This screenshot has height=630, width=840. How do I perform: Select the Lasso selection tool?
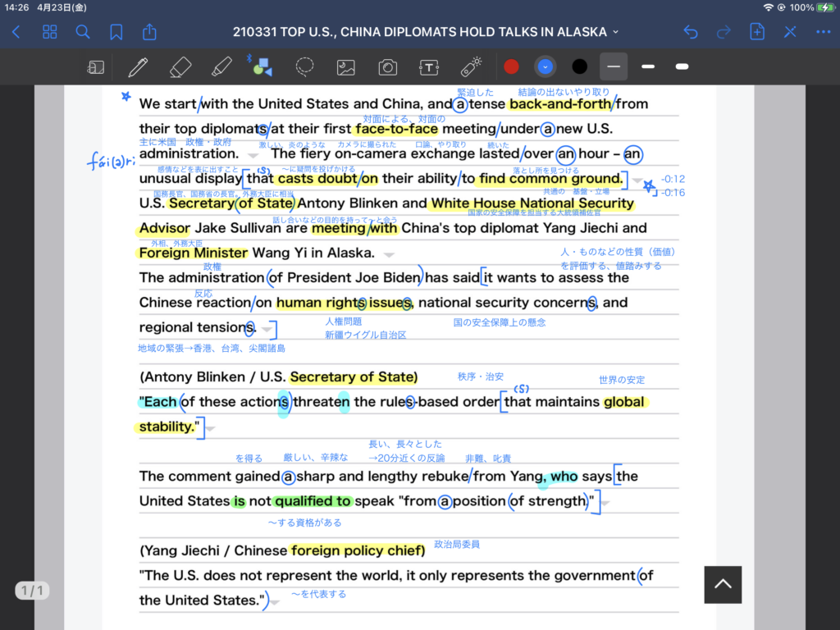click(x=304, y=67)
